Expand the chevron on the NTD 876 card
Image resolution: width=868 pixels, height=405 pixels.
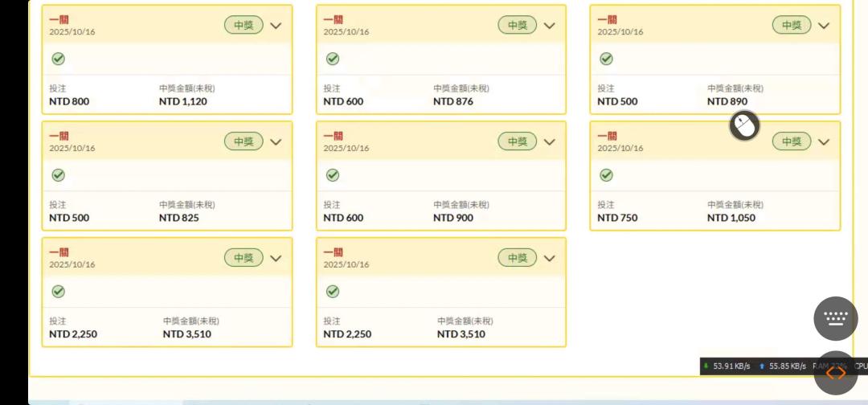coord(550,26)
